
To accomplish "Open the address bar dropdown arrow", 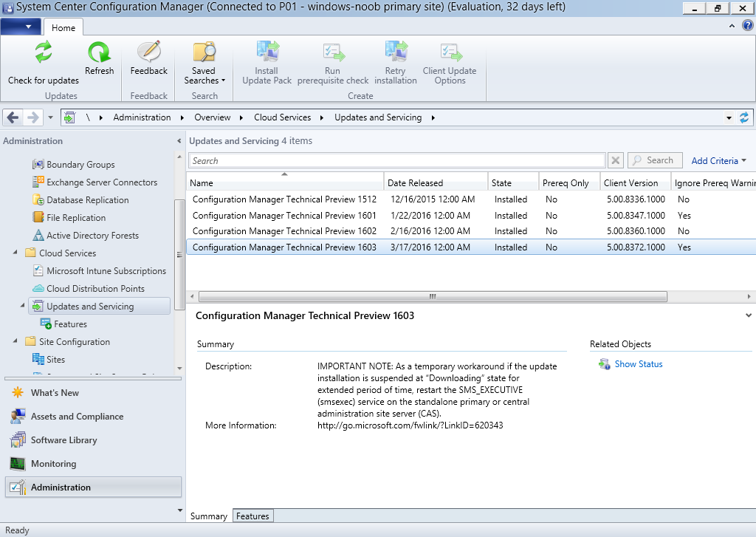I will [729, 117].
